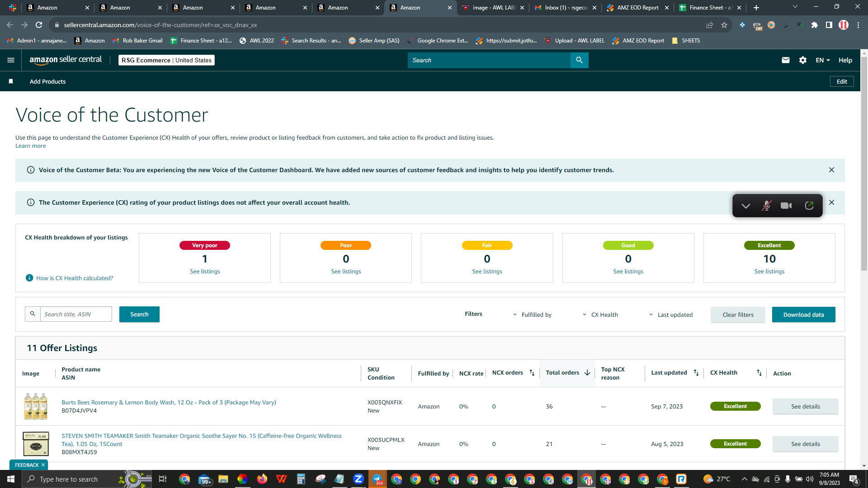Open the Calculator from the taskbar
Screen dimensions: 868x488
[301, 479]
